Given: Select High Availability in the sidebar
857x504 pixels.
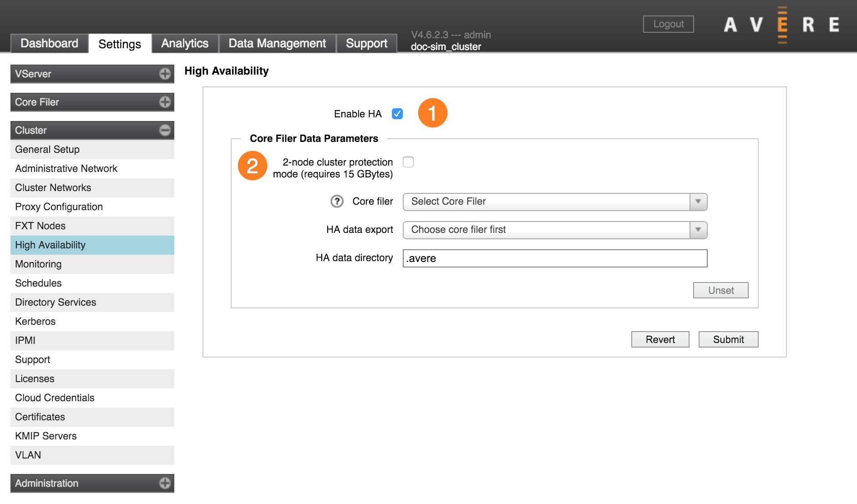Looking at the screenshot, I should pyautogui.click(x=92, y=245).
